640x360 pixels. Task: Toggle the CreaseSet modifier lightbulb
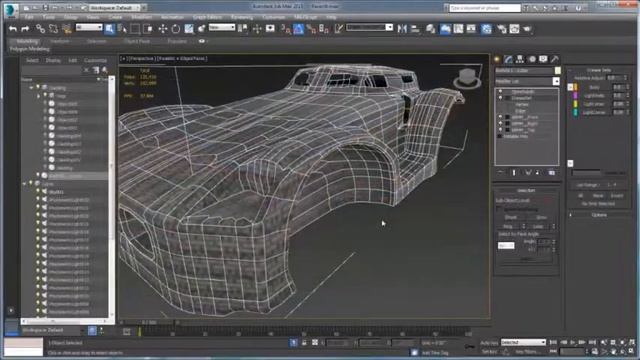click(500, 98)
